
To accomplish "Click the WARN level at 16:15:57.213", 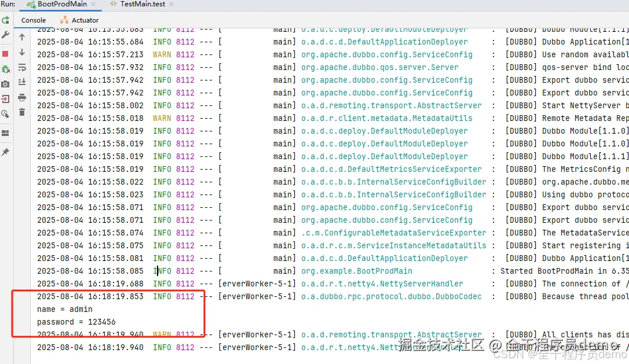I will click(162, 54).
